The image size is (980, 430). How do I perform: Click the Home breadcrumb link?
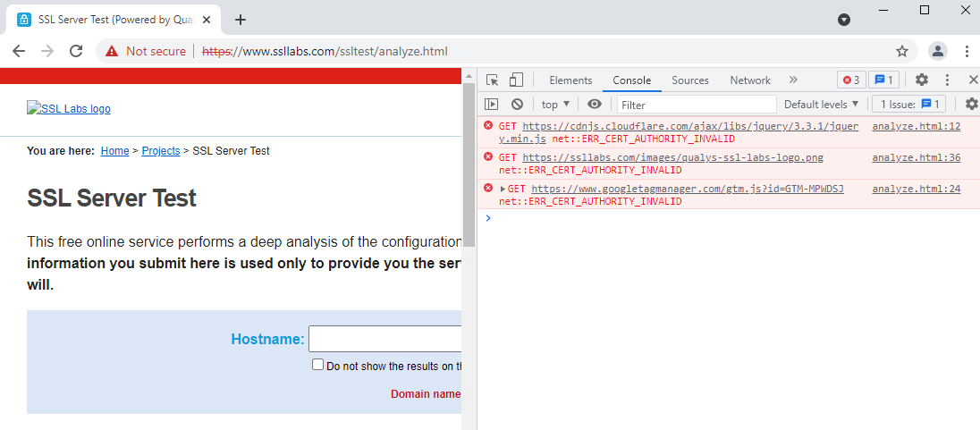pyautogui.click(x=115, y=150)
